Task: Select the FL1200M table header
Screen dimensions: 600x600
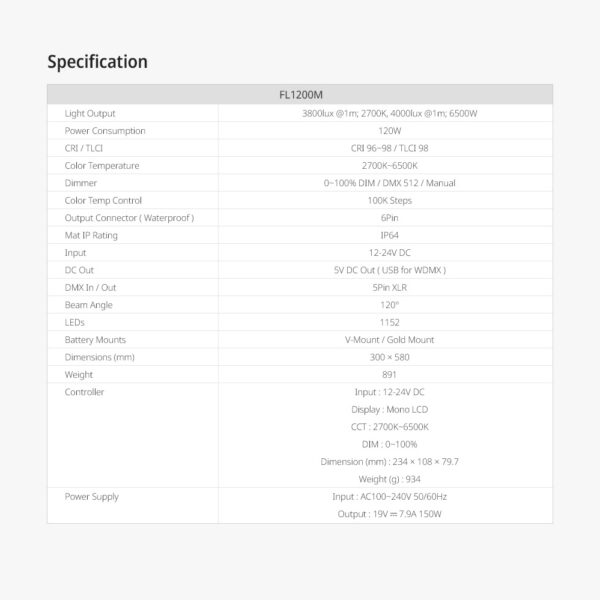Action: pyautogui.click(x=301, y=95)
